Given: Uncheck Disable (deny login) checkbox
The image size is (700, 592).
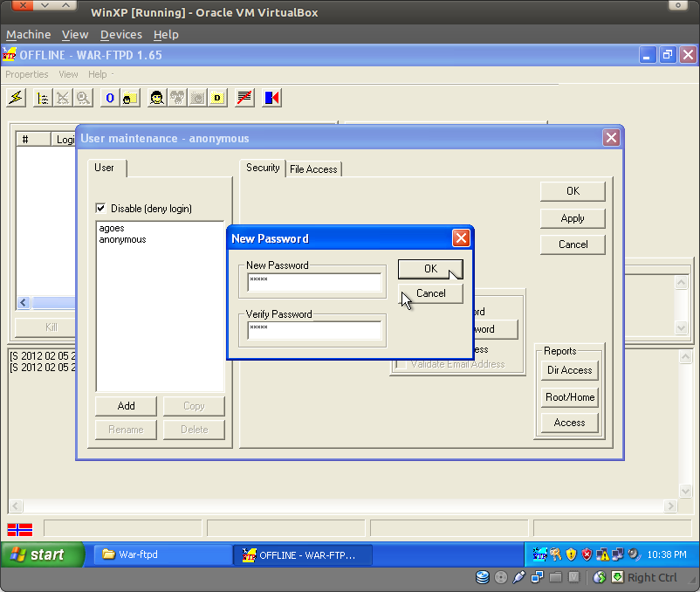Looking at the screenshot, I should [x=101, y=208].
